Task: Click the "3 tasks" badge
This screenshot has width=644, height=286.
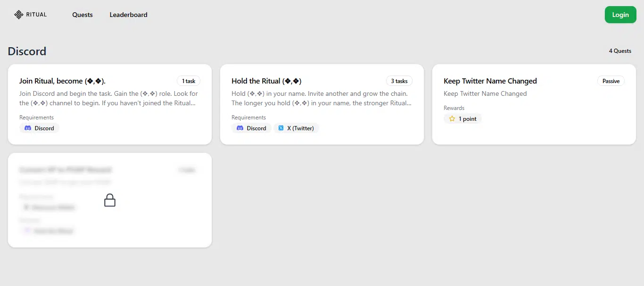Action: click(x=399, y=81)
